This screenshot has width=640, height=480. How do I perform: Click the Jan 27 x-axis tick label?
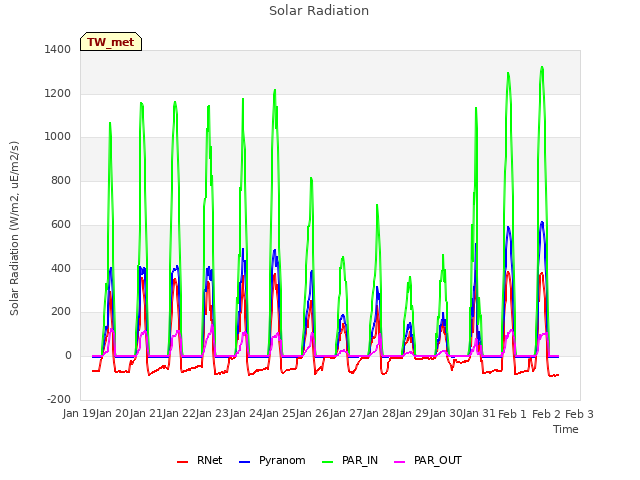[346, 414]
